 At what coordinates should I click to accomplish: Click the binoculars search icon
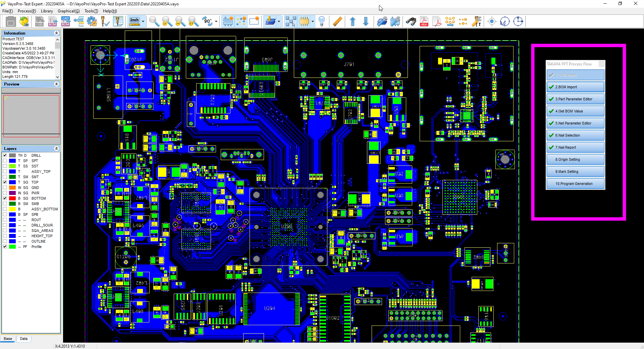pyautogui.click(x=411, y=21)
